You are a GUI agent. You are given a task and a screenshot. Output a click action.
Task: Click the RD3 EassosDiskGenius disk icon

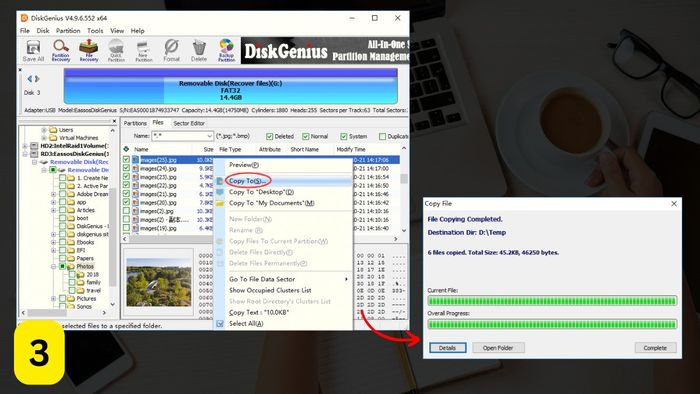point(34,154)
